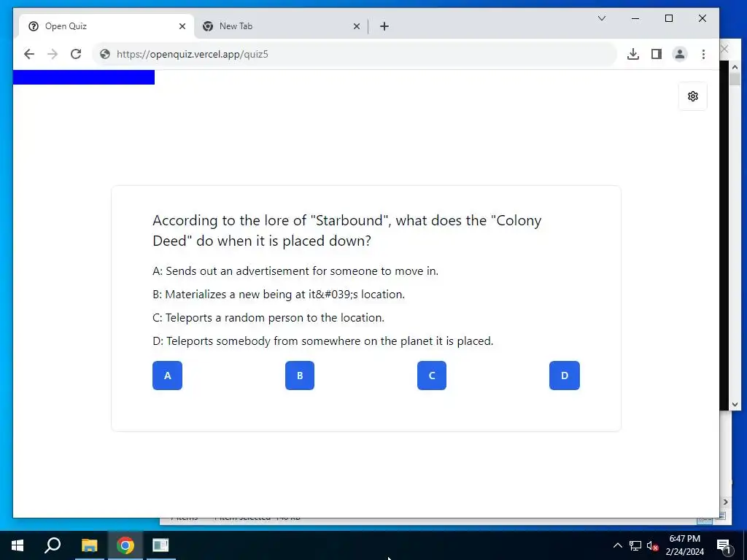Screen dimensions: 747x560
Task: Click answer text 'D: Teleports somebody from somewhere'
Action: click(323, 341)
